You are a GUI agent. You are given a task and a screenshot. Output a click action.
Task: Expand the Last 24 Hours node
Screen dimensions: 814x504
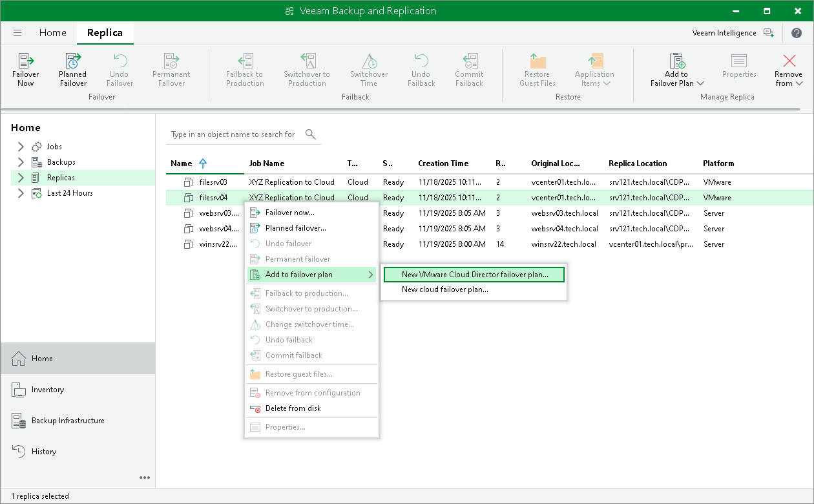[x=21, y=193]
